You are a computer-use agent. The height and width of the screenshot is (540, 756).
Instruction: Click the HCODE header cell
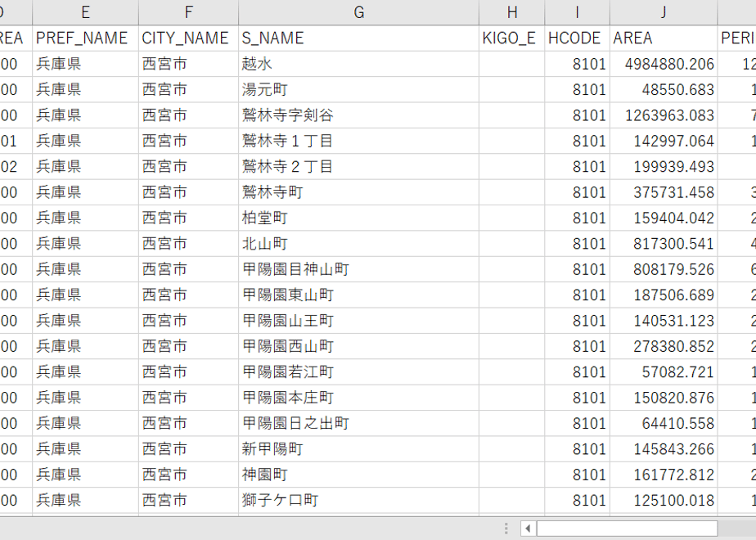click(x=577, y=38)
